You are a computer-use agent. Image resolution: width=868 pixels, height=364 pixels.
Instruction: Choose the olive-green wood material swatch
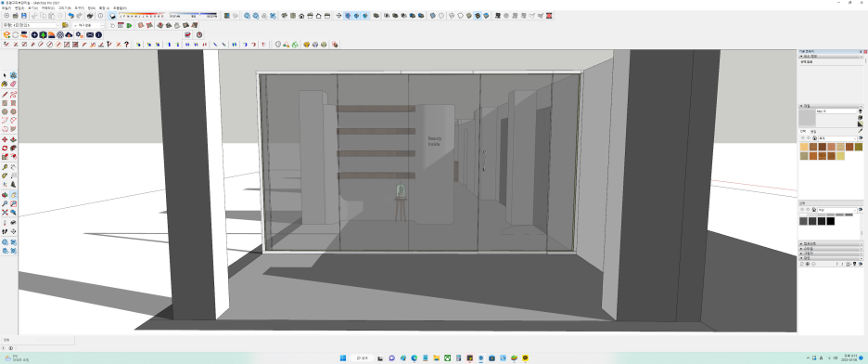pos(859,147)
